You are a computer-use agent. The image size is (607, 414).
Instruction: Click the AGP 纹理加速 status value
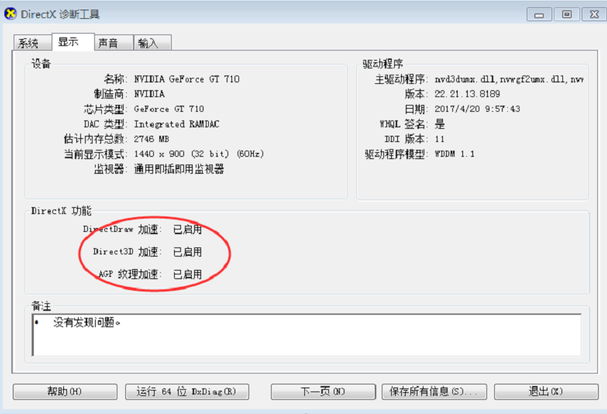tap(187, 275)
